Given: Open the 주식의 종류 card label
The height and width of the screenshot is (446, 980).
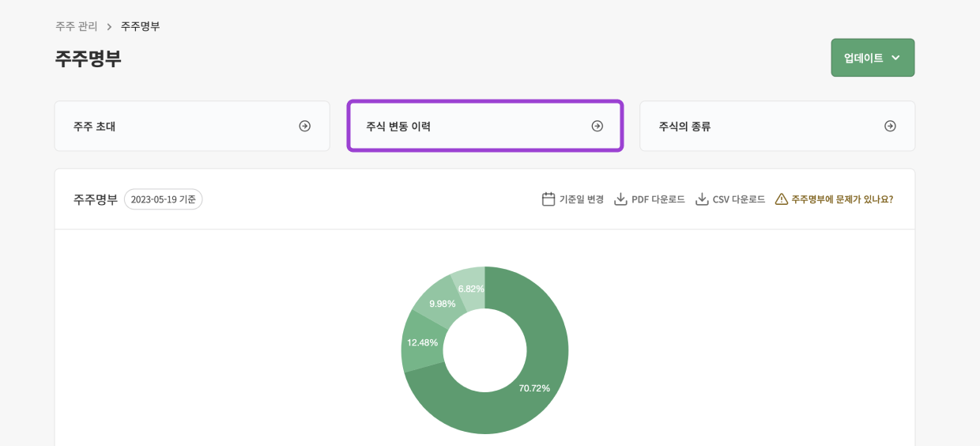Looking at the screenshot, I should pyautogui.click(x=684, y=126).
